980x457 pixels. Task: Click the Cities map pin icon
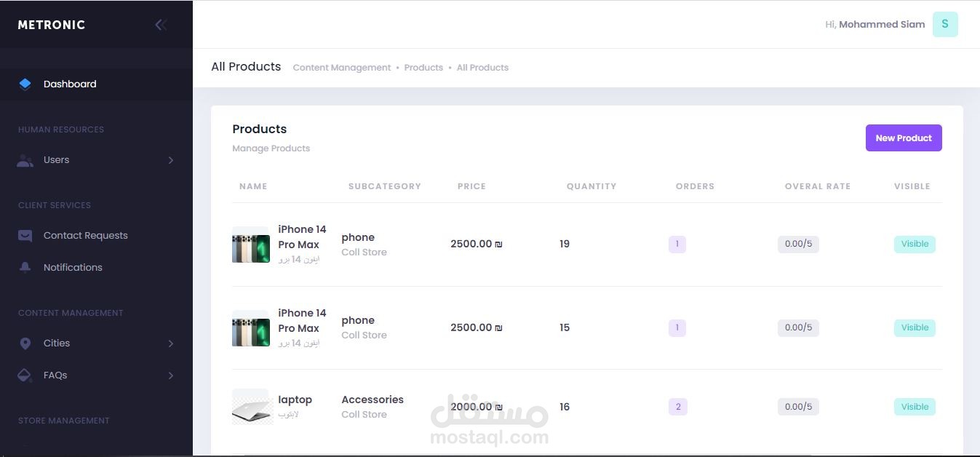tap(25, 343)
